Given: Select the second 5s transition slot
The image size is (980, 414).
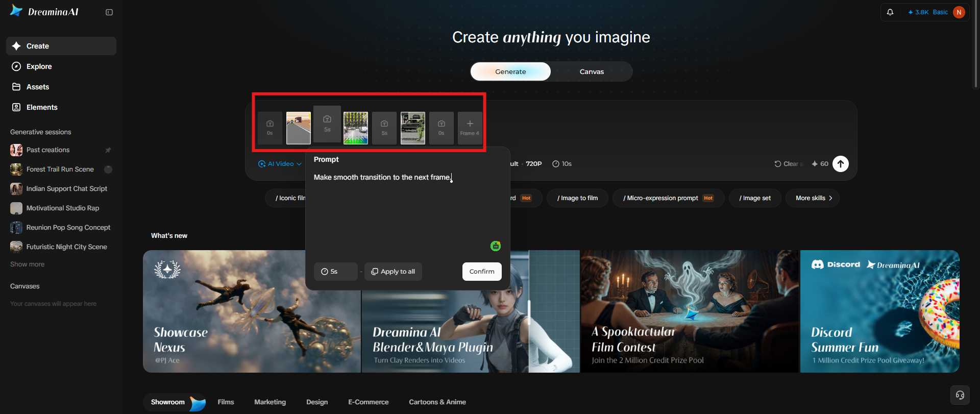Looking at the screenshot, I should 384,128.
